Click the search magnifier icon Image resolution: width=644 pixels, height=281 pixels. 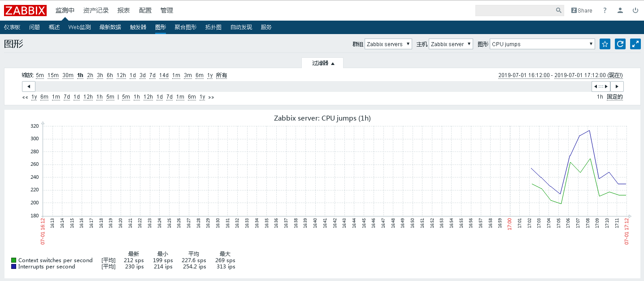558,10
